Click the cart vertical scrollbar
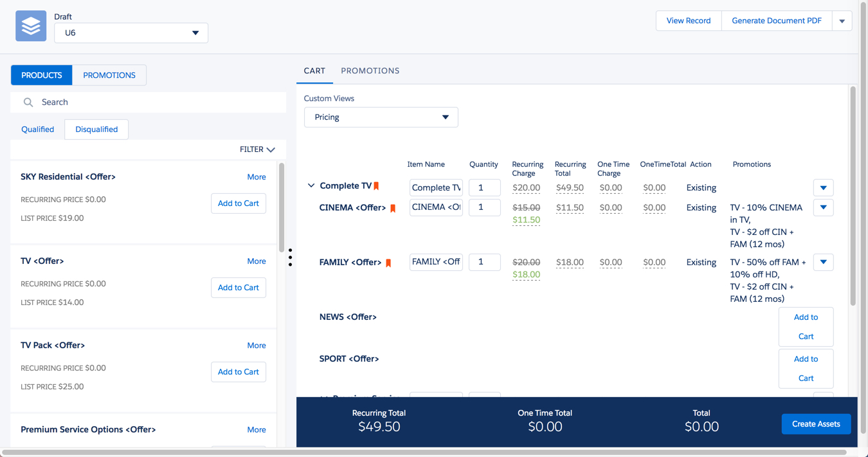This screenshot has width=868, height=457. 853,196
